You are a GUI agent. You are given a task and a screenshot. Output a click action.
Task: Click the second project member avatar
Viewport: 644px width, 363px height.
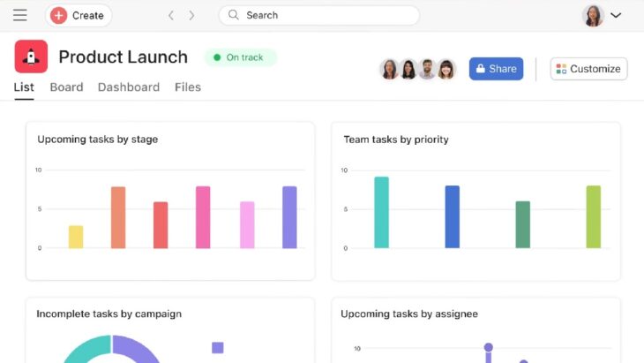408,69
